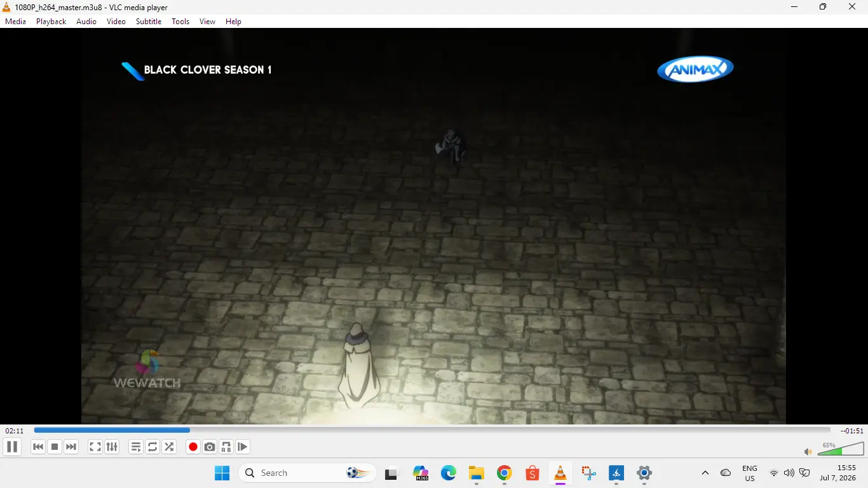868x488 pixels.
Task: Open the Tools menu
Action: coord(180,22)
